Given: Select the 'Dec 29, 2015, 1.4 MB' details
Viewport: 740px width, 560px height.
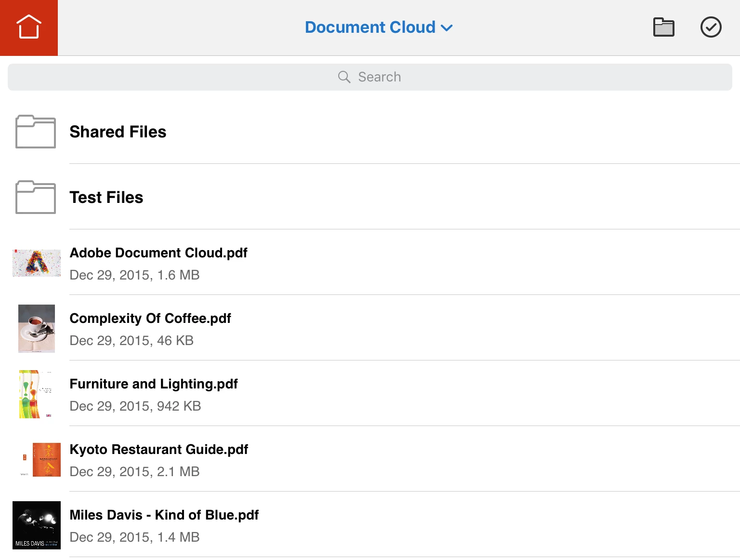Looking at the screenshot, I should click(135, 537).
